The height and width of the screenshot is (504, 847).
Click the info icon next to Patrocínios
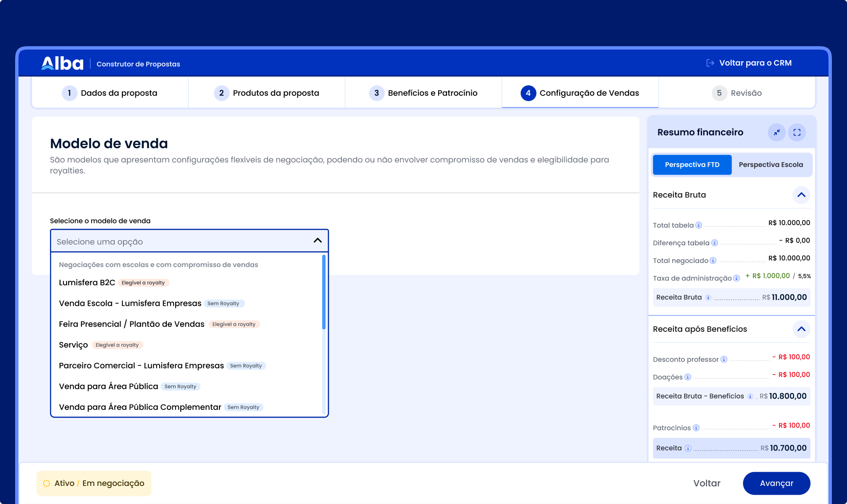pyautogui.click(x=696, y=428)
